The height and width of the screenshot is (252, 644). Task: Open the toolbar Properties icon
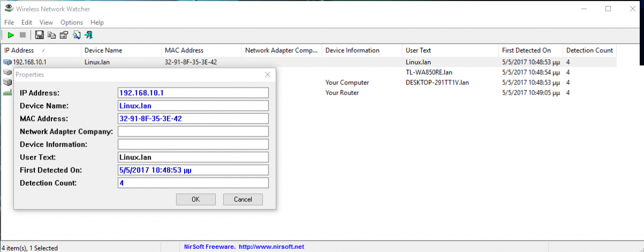(63, 35)
